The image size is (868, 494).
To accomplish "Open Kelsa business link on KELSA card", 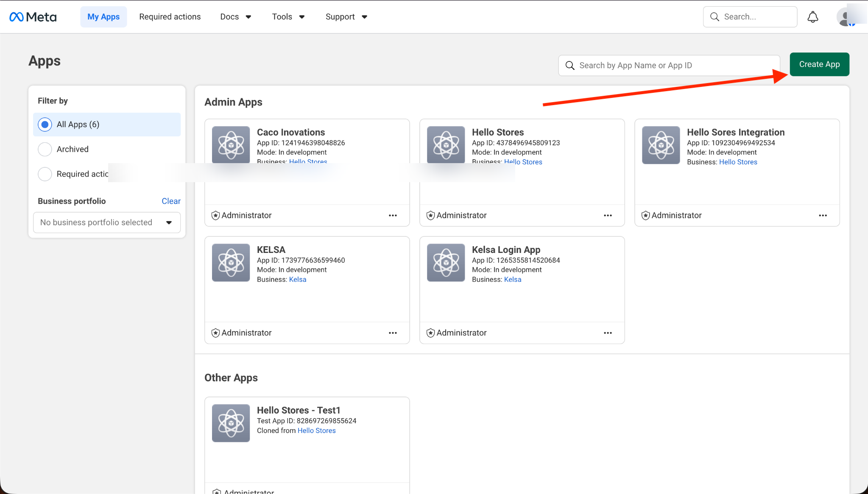I will coord(298,279).
